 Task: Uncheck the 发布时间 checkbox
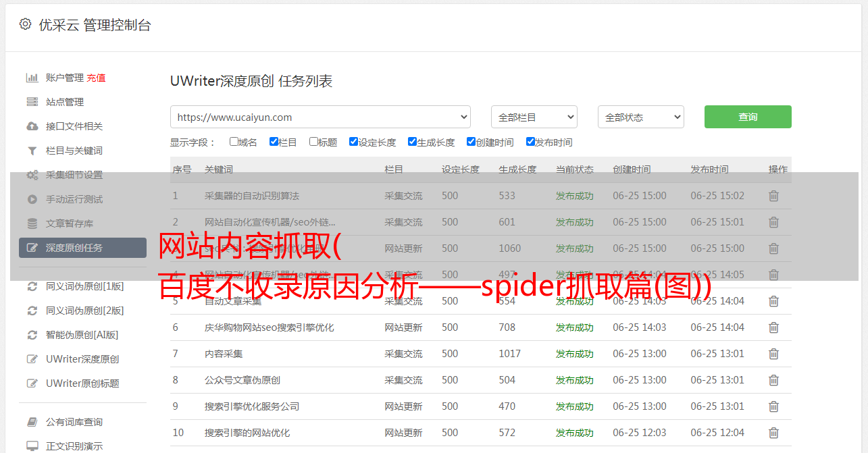(530, 142)
